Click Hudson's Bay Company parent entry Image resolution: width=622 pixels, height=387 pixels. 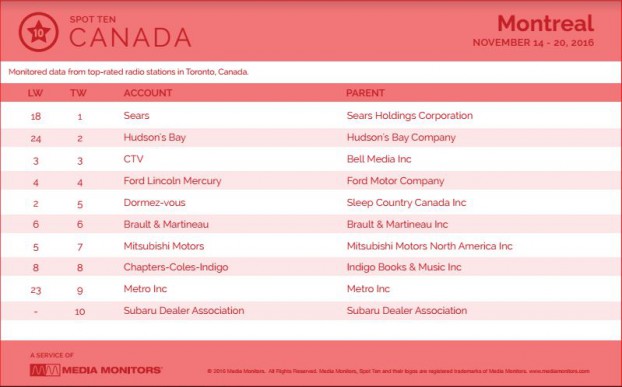(x=401, y=138)
